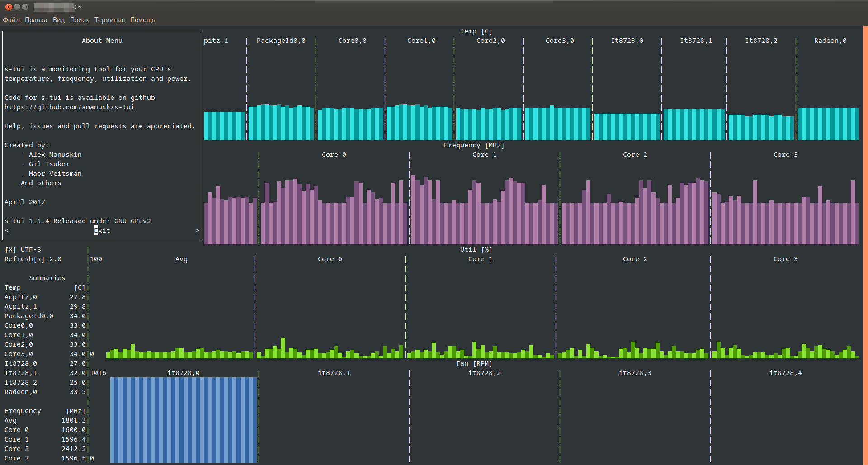Open the Вид menu

coord(58,20)
